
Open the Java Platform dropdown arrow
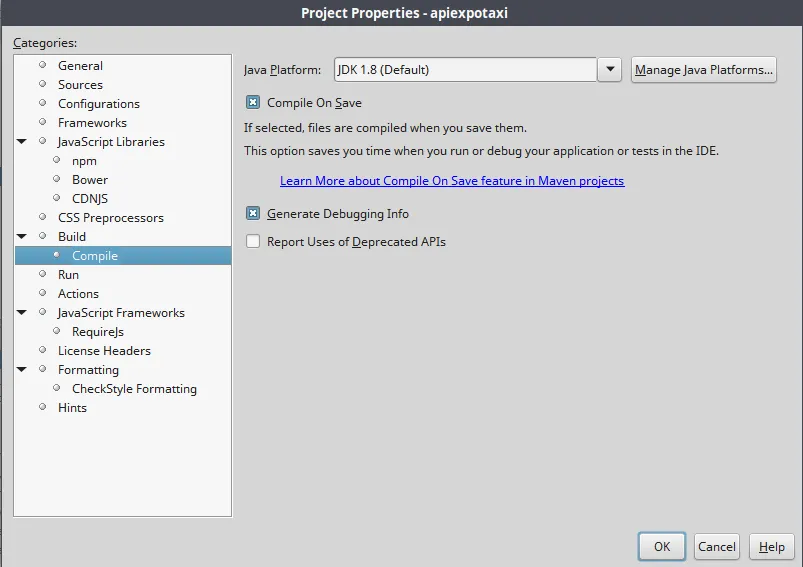(x=610, y=70)
